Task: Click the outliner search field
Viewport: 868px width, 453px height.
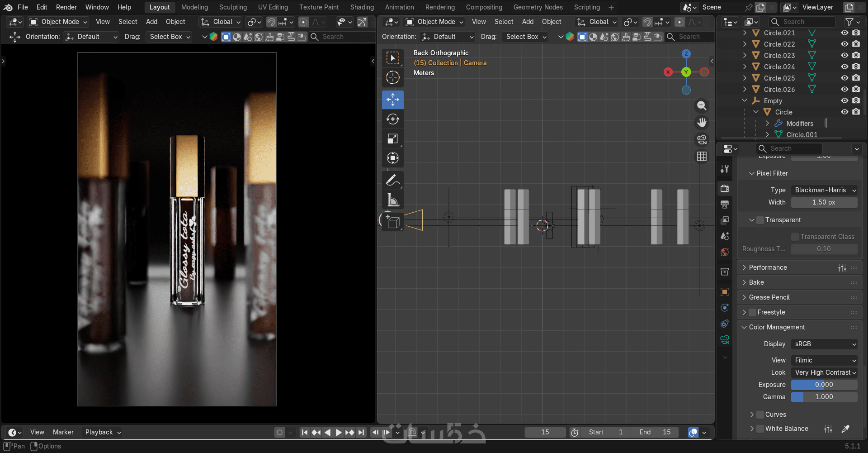Action: click(x=802, y=22)
